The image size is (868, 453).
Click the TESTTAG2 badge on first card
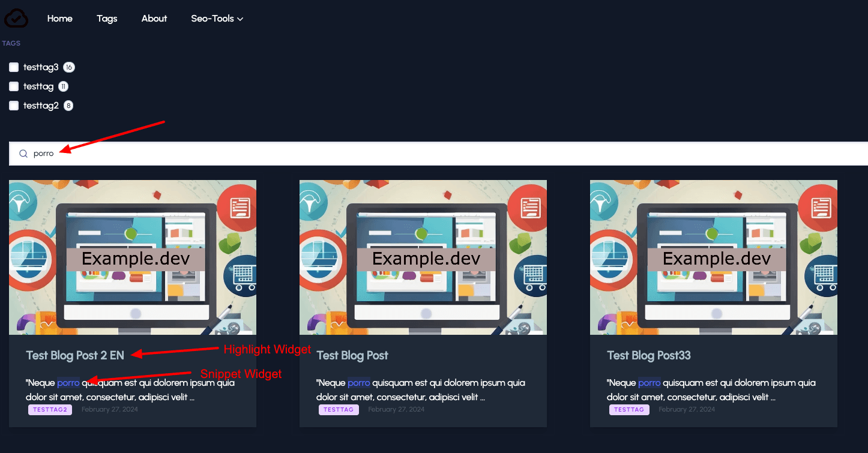[50, 410]
